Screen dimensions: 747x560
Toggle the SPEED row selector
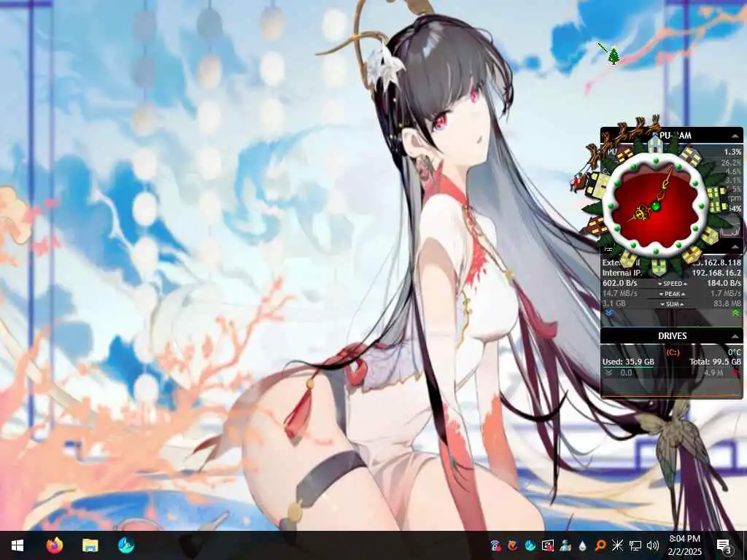pyautogui.click(x=673, y=284)
